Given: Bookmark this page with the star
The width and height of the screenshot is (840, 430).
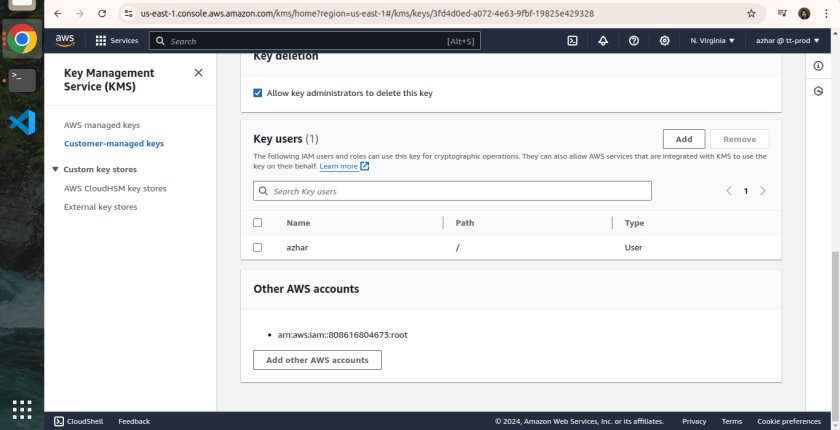Looking at the screenshot, I should coord(751,13).
